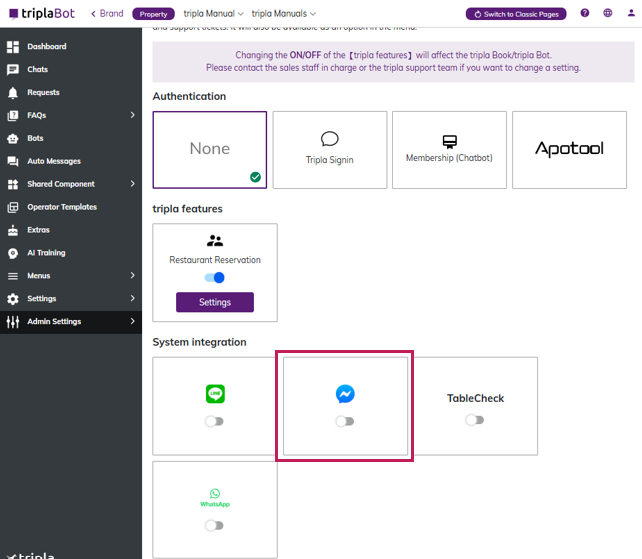Switch to Classic Pages
This screenshot has height=559, width=642.
click(516, 14)
